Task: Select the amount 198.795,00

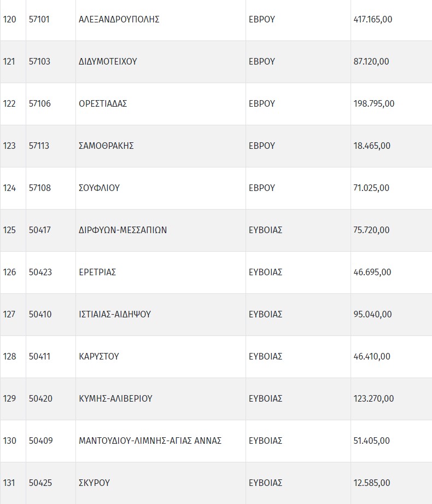Action: [x=374, y=104]
